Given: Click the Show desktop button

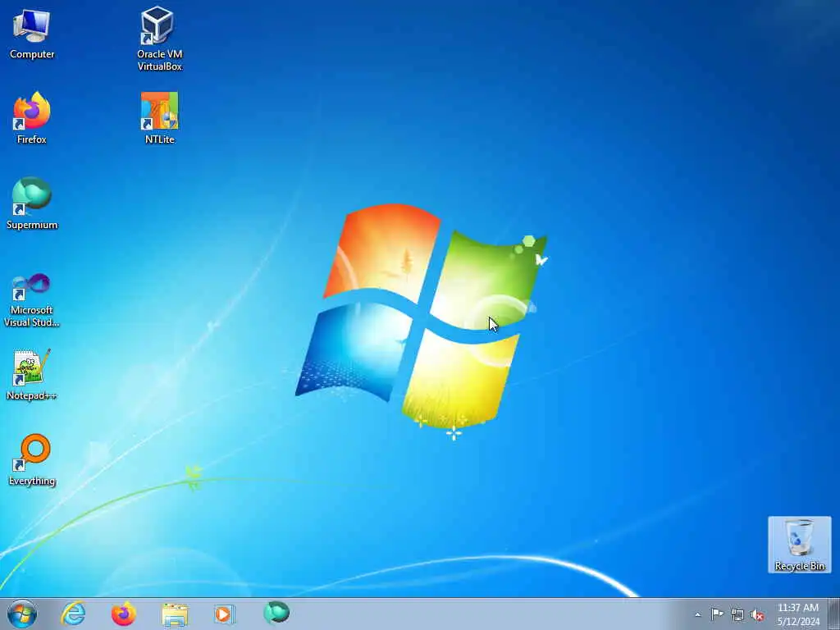Looking at the screenshot, I should pos(834,614).
